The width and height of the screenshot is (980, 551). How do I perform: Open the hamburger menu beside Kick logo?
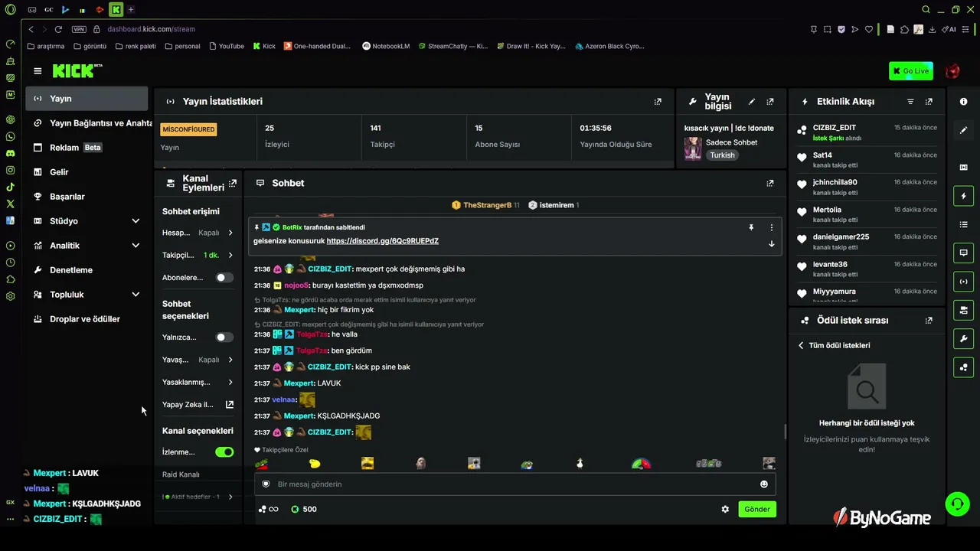click(38, 71)
